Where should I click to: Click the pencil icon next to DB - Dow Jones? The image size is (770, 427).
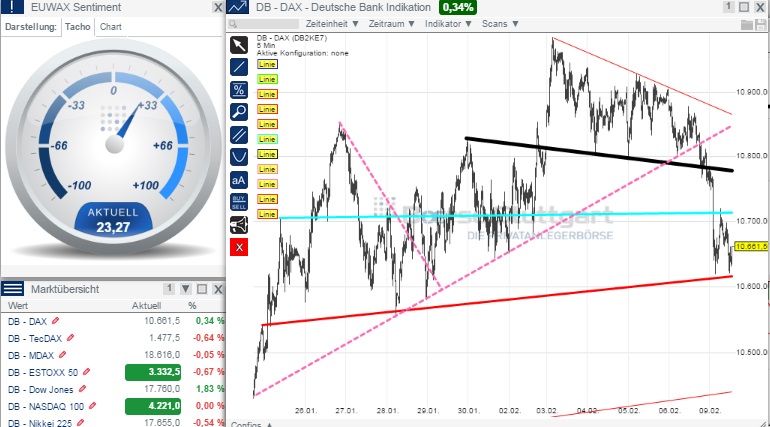coord(82,389)
